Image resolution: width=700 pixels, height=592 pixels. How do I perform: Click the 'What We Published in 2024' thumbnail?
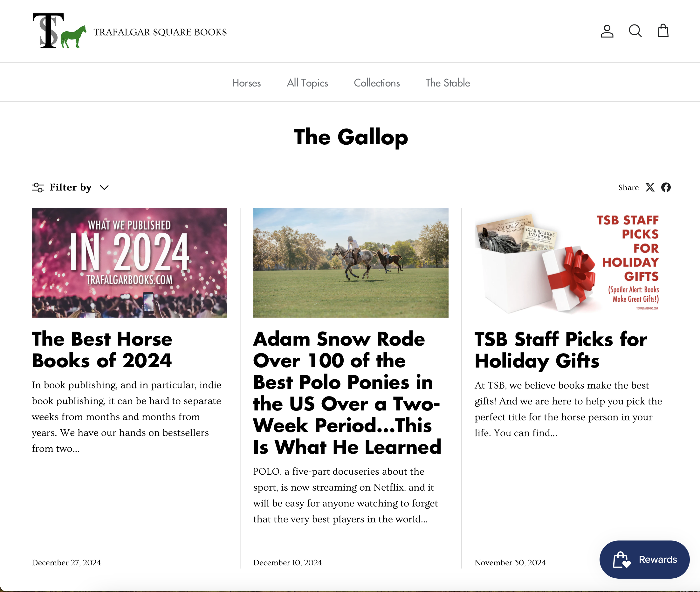pyautogui.click(x=129, y=263)
